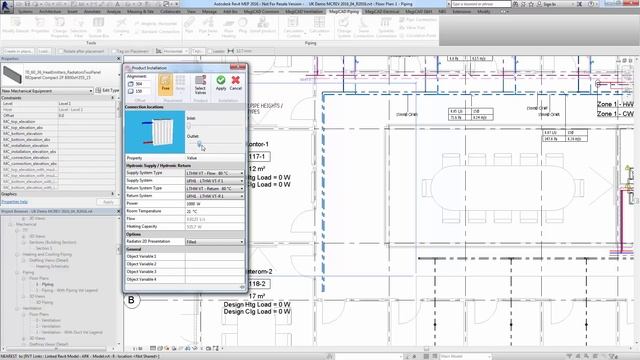Switch to MagiCAD Ventilation tab
This screenshot has width=640, height=360.
coord(304,11)
